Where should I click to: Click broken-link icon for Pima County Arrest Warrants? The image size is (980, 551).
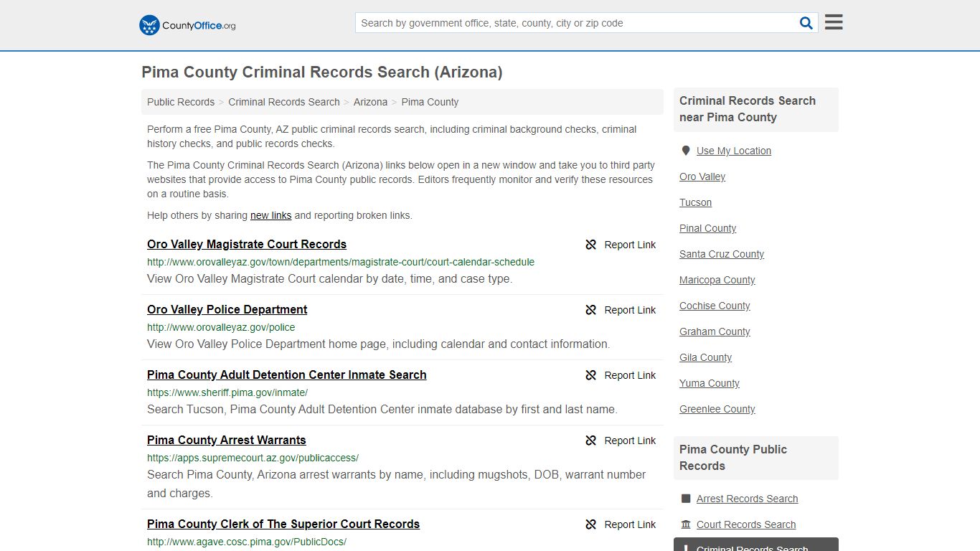tap(591, 441)
